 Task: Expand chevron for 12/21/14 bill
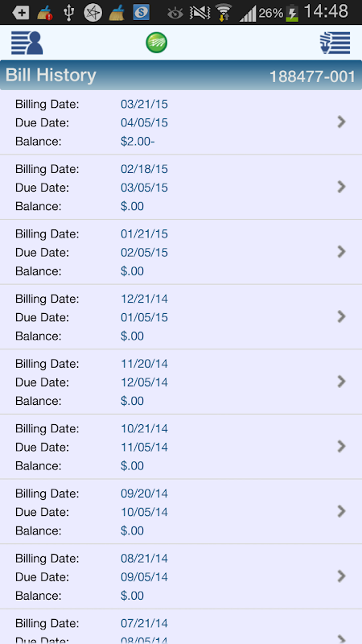tap(341, 316)
